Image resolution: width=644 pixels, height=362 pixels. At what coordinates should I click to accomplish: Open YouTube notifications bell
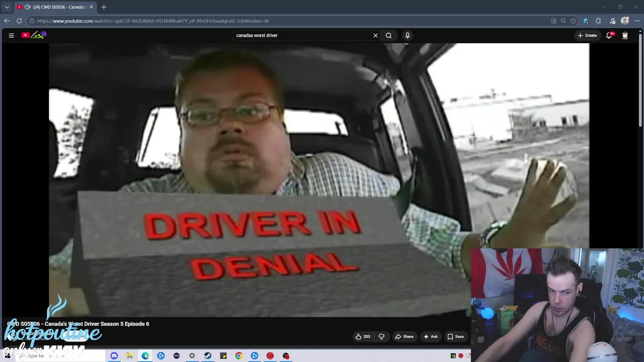click(609, 35)
